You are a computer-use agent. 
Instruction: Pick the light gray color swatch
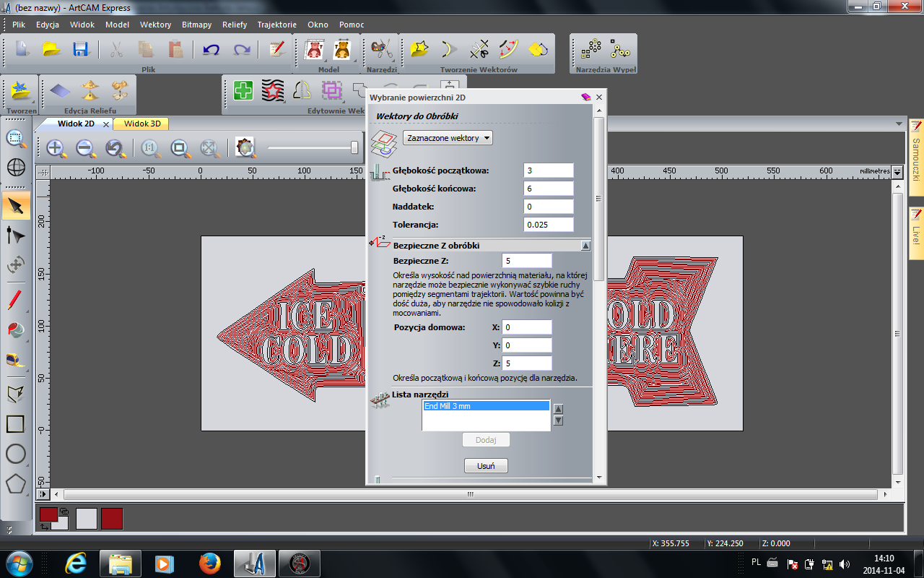click(x=87, y=518)
